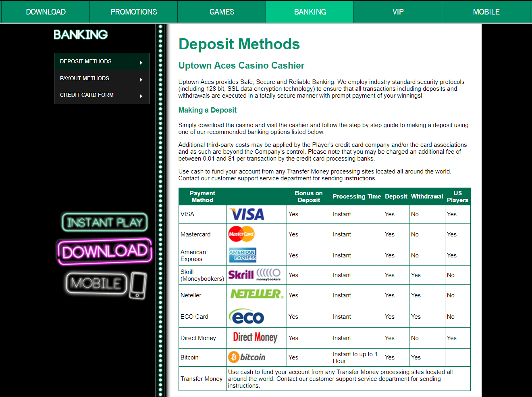Open the Games tab
Viewport: 532px width, 397px height.
coord(222,12)
